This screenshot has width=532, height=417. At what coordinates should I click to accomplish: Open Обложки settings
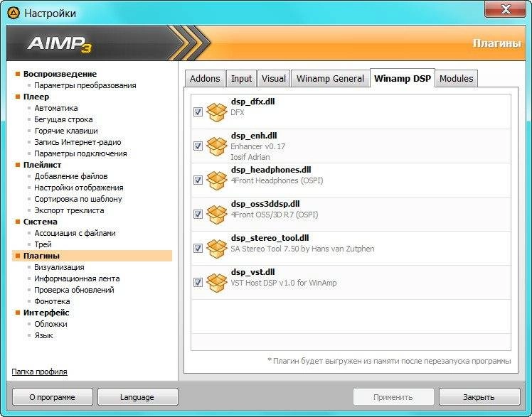[x=51, y=324]
